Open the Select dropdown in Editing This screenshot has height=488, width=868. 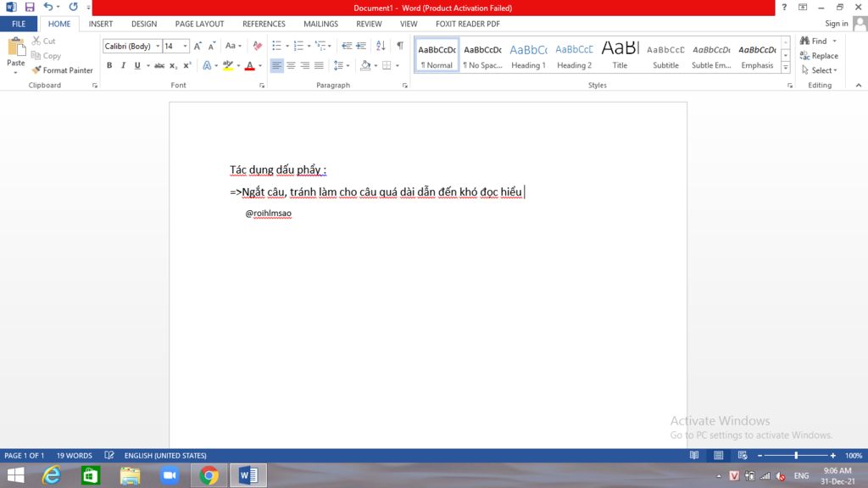coord(820,70)
